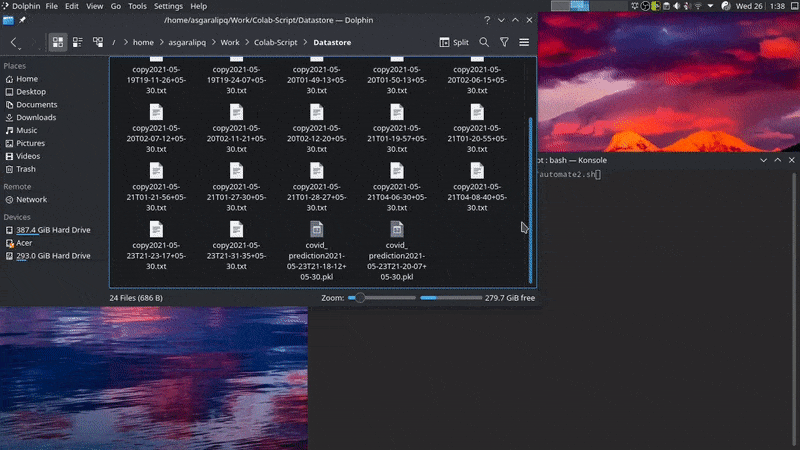The width and height of the screenshot is (800, 450).
Task: Toggle Split view in Dolphin
Action: pyautogui.click(x=454, y=42)
